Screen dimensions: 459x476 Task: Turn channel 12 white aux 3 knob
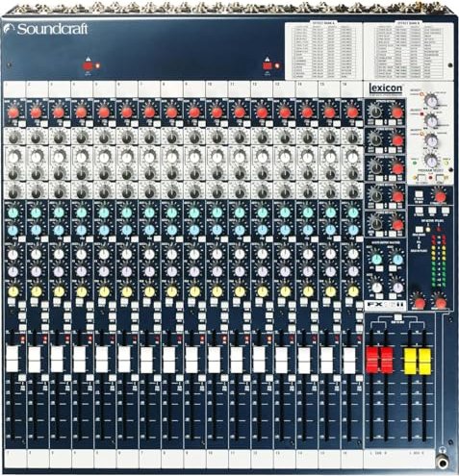tap(263, 254)
